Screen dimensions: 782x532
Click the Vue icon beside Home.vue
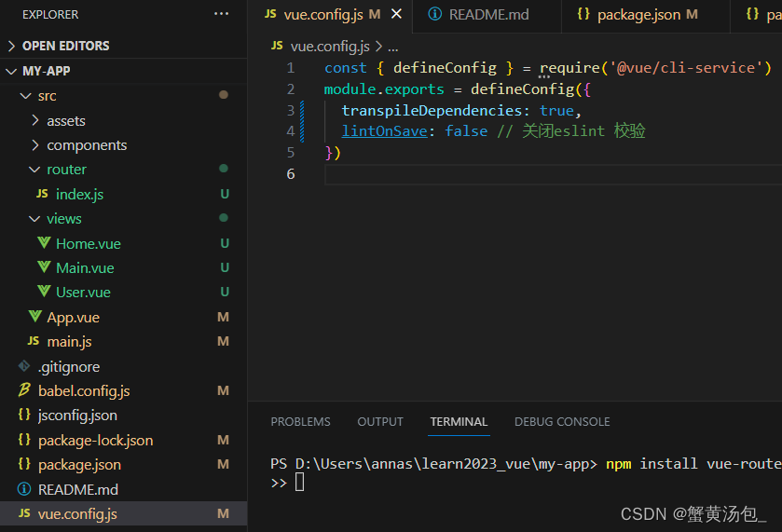point(44,243)
